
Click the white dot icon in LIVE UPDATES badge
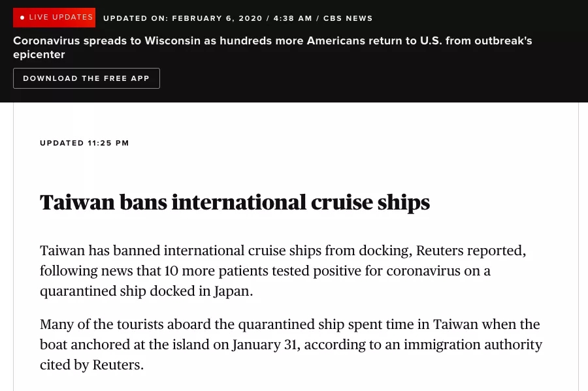coord(22,18)
